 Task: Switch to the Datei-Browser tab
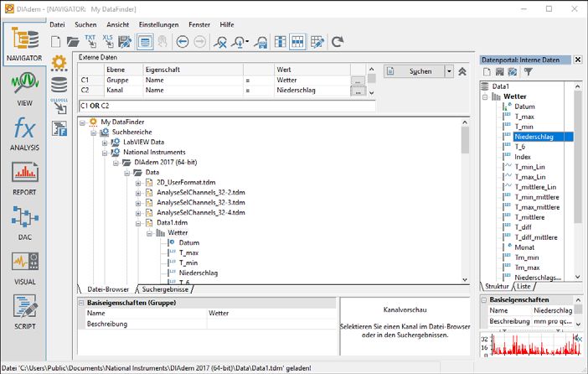point(108,289)
